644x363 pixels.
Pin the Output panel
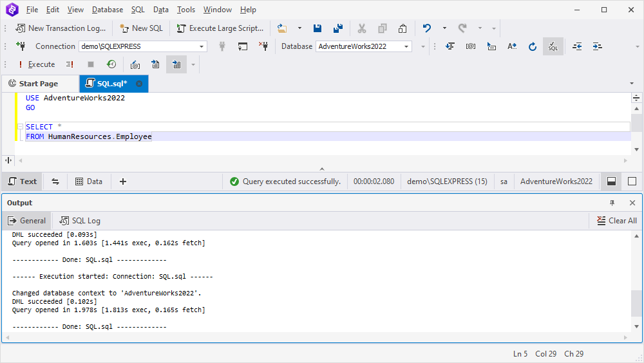(612, 203)
